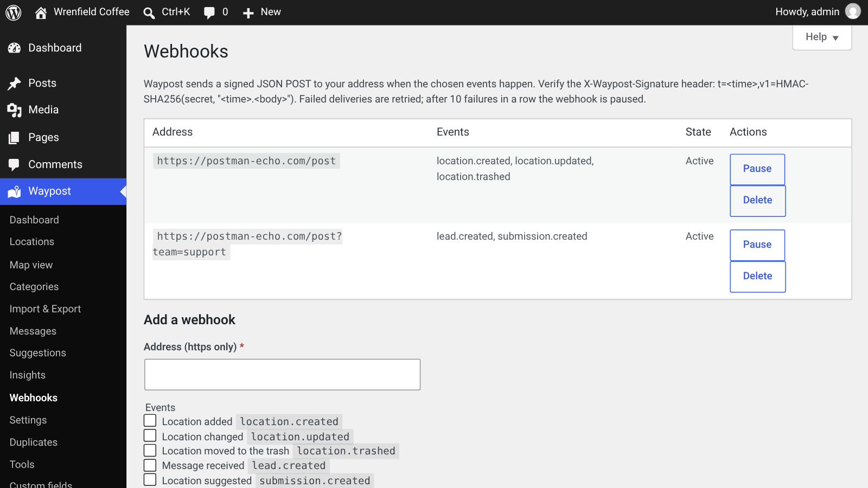The image size is (868, 488).
Task: Open Waypost Dashboard submenu item
Action: coord(34,220)
